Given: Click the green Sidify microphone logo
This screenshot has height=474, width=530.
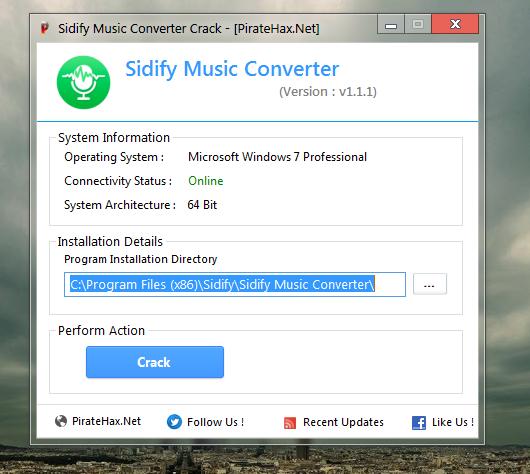Looking at the screenshot, I should (x=83, y=82).
